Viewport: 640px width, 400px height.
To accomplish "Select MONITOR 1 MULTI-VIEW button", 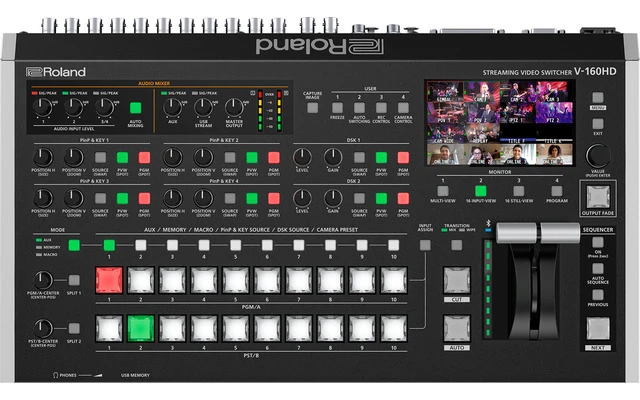I will pyautogui.click(x=443, y=191).
